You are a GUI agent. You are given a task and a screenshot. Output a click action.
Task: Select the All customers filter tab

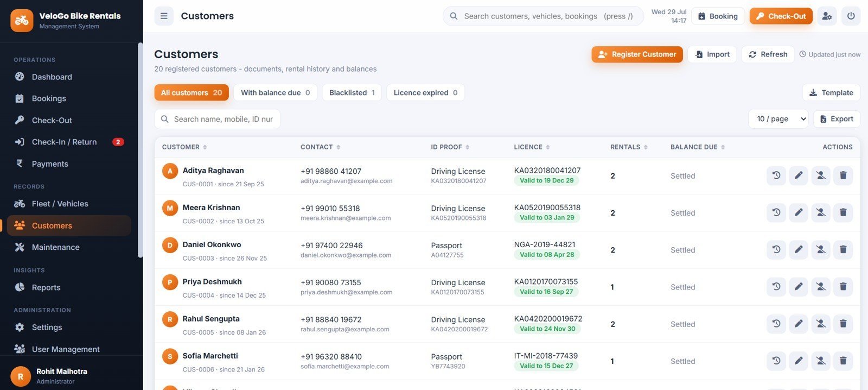coord(192,92)
